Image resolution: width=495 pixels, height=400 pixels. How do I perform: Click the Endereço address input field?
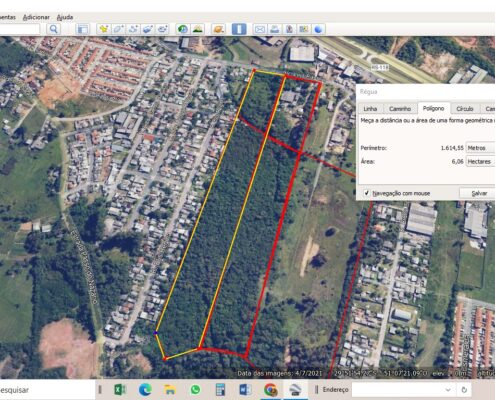397,390
